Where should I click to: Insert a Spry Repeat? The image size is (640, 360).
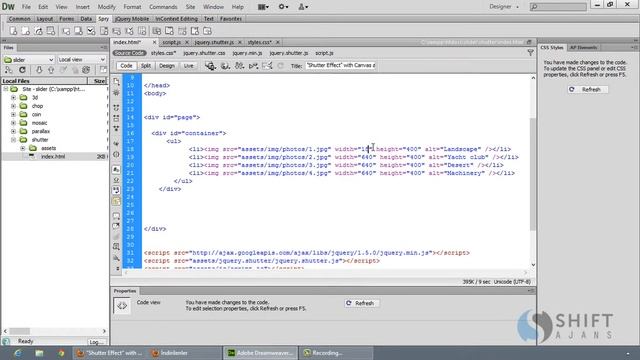click(38, 31)
